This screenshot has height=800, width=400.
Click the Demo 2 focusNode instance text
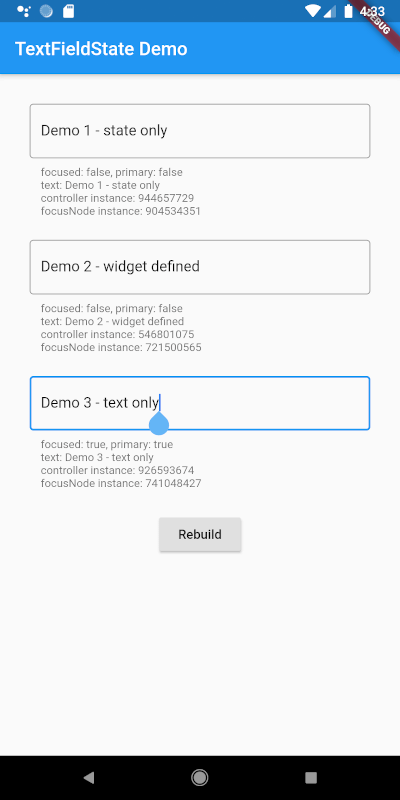coord(121,347)
